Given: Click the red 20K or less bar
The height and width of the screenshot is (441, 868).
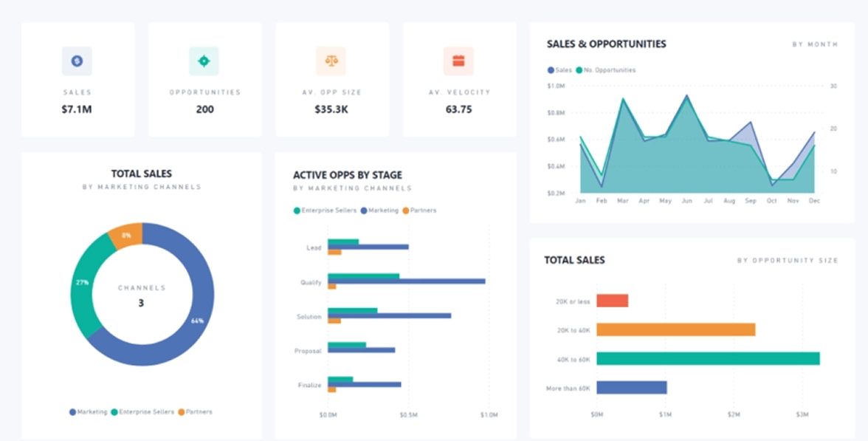Looking at the screenshot, I should click(612, 301).
